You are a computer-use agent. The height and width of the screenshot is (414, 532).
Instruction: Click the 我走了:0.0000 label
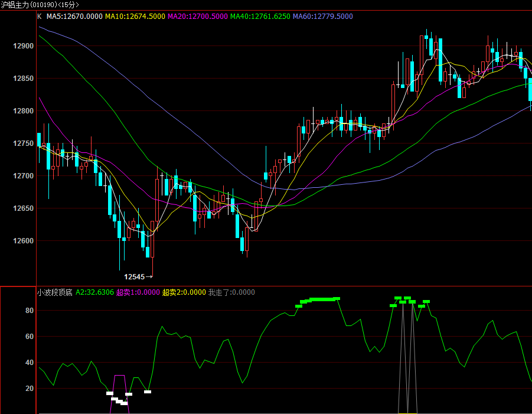(x=231, y=292)
